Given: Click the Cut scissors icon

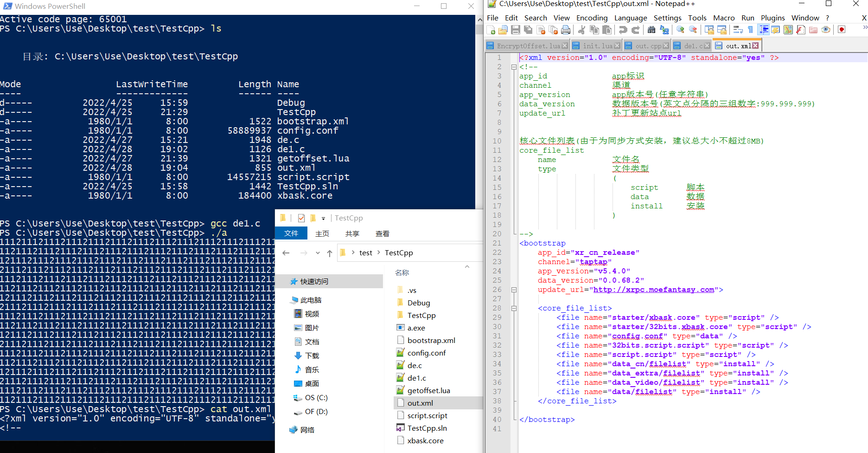Looking at the screenshot, I should coord(581,30).
